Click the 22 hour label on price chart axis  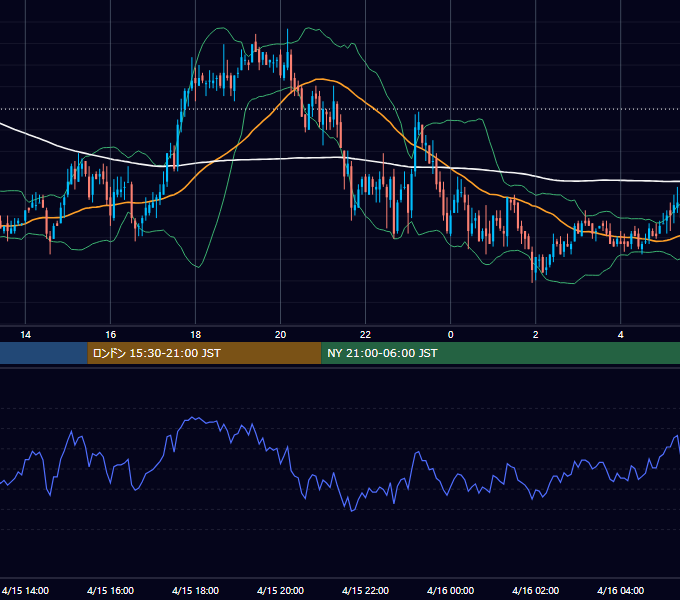366,335
